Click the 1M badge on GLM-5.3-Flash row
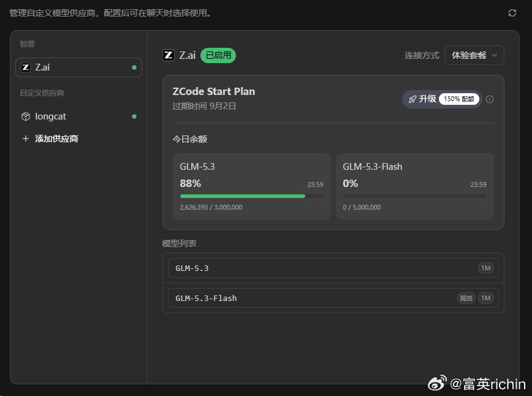 (x=486, y=298)
